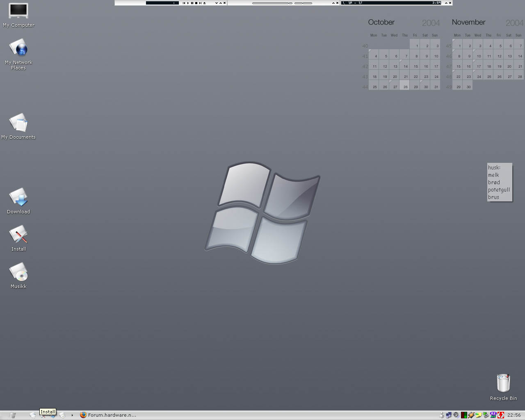
Task: Open the Download folder desktop icon
Action: click(x=18, y=201)
